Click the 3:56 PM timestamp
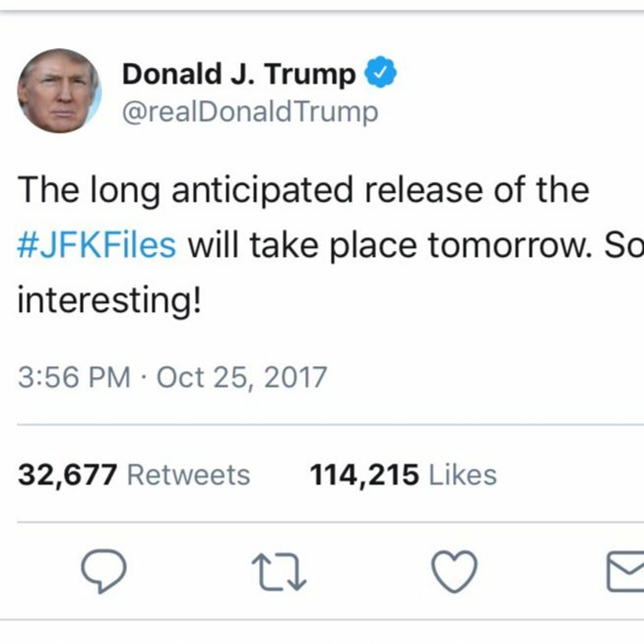This screenshot has width=644, height=644. 74,377
